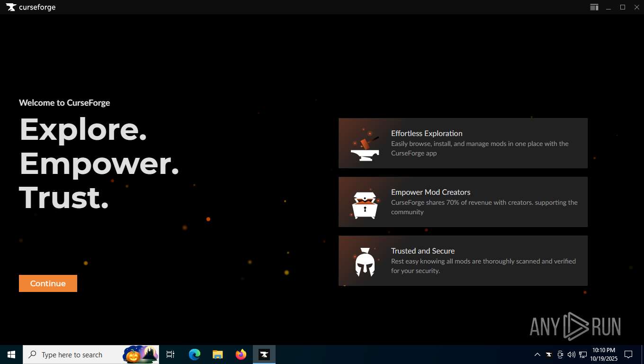Click the taskbar search box
Image resolution: width=644 pixels, height=364 pixels.
click(91, 355)
